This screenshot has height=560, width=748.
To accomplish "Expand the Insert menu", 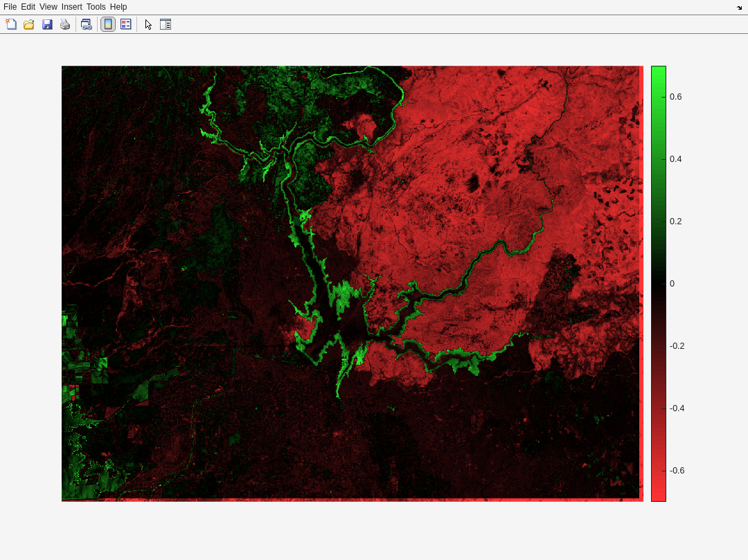I will [x=71, y=7].
